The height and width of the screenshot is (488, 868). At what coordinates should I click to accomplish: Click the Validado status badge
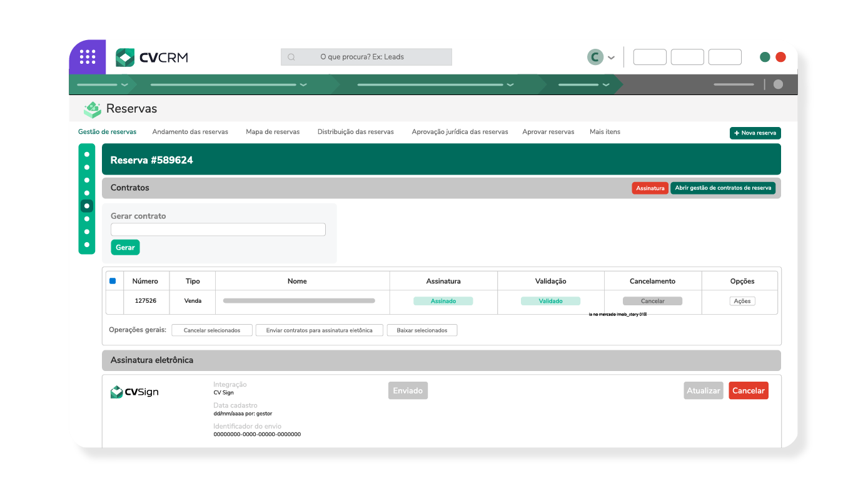[x=550, y=301]
